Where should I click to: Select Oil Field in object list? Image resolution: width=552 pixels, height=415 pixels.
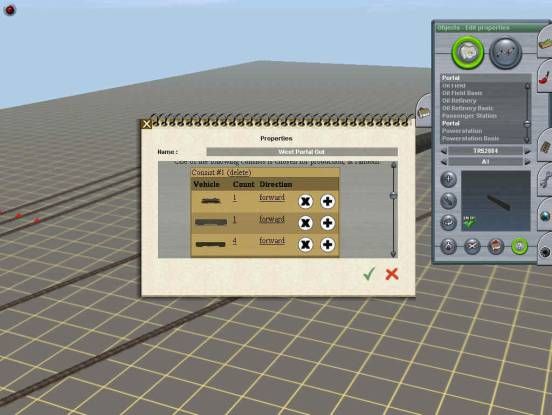[454, 86]
